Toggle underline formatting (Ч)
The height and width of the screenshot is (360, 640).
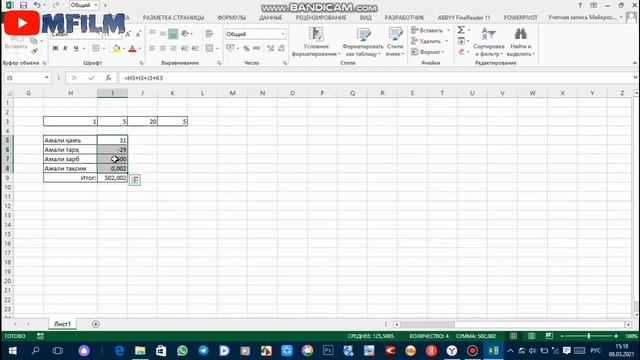pyautogui.click(x=76, y=49)
